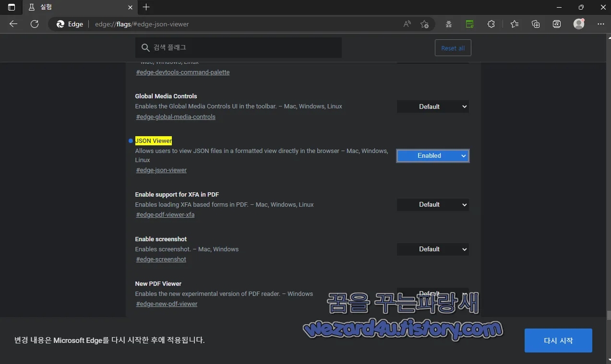611x364 pixels.
Task: Click the highlighted JSON Viewer title
Action: click(x=154, y=141)
